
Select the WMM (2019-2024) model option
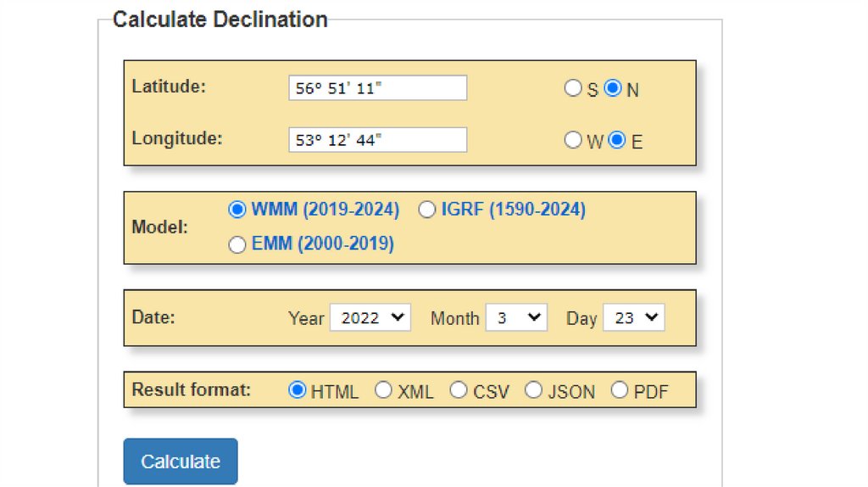[x=237, y=209]
